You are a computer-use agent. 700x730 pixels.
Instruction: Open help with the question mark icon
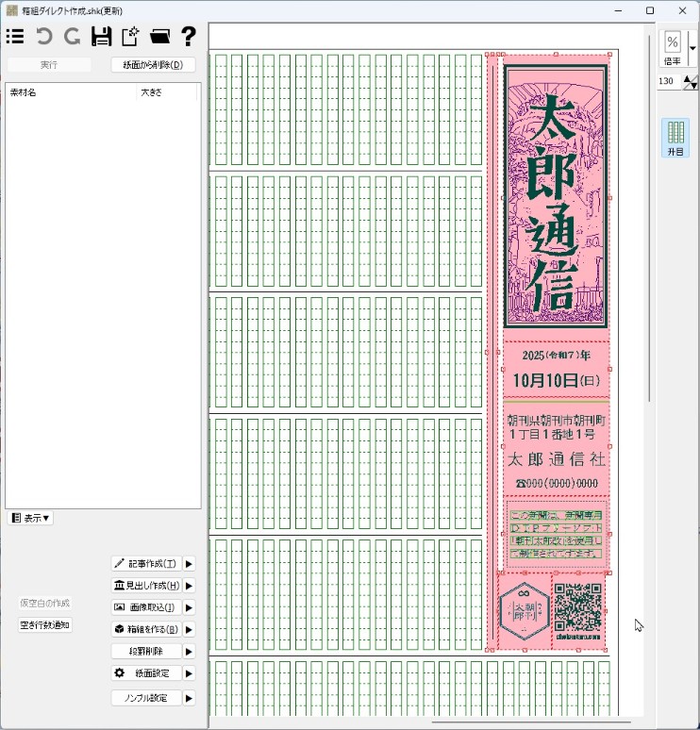pos(189,37)
